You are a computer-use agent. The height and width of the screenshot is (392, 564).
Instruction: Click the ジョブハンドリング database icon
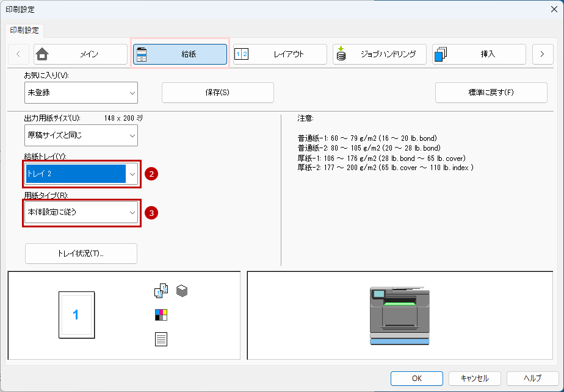[341, 54]
